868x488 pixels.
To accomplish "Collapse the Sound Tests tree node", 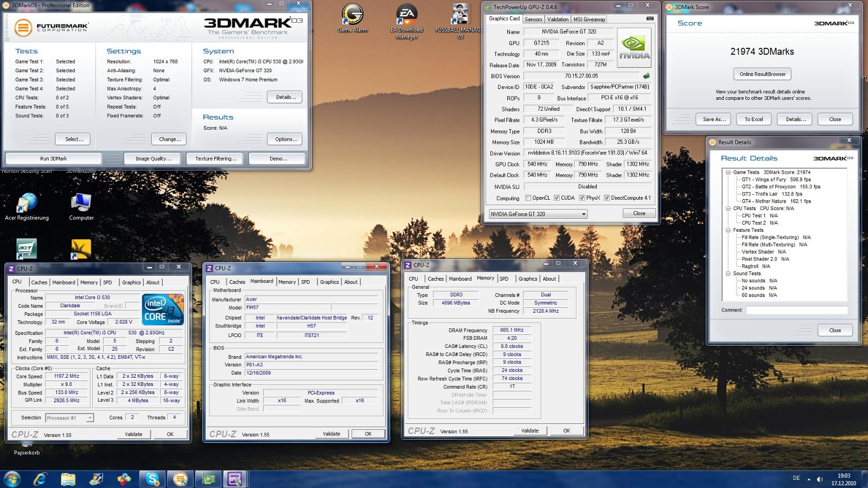I will (x=728, y=274).
